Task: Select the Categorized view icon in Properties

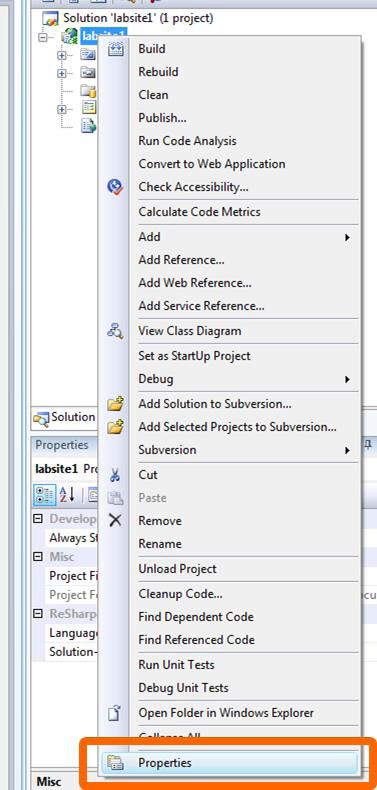Action: (44, 495)
